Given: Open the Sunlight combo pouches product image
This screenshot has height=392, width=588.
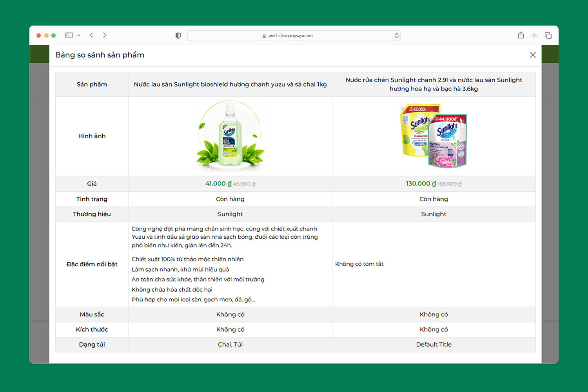Looking at the screenshot, I should click(434, 136).
